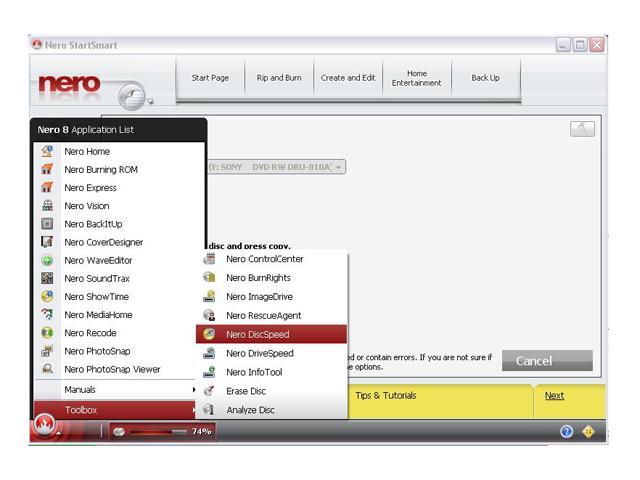Image resolution: width=640 pixels, height=480 pixels.
Task: Open Tips & Tutorials
Action: (x=386, y=395)
